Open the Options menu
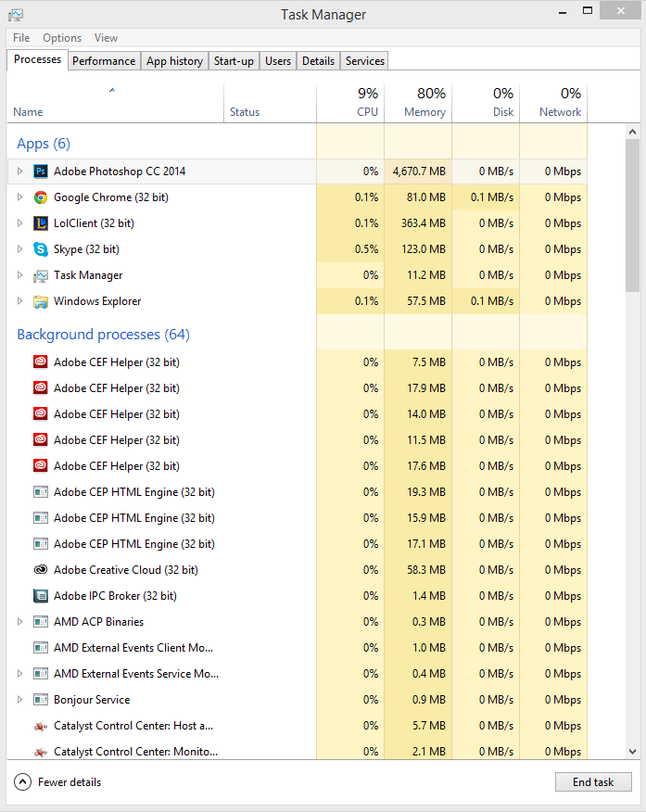This screenshot has height=812, width=646. [x=62, y=38]
